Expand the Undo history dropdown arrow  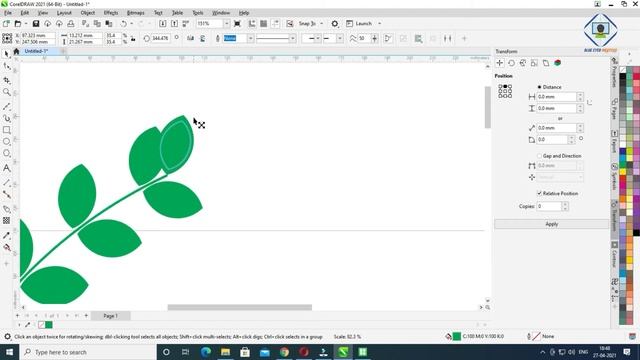click(x=131, y=24)
